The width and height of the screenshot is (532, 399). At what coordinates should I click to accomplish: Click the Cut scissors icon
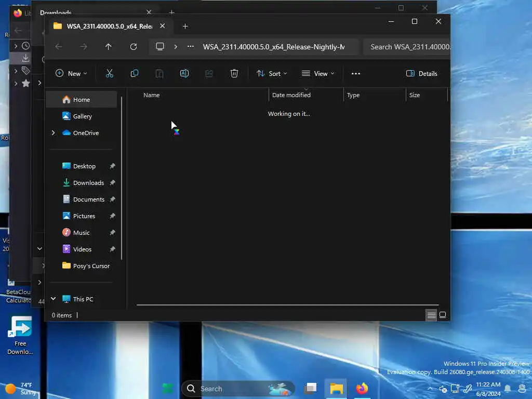tap(109, 73)
